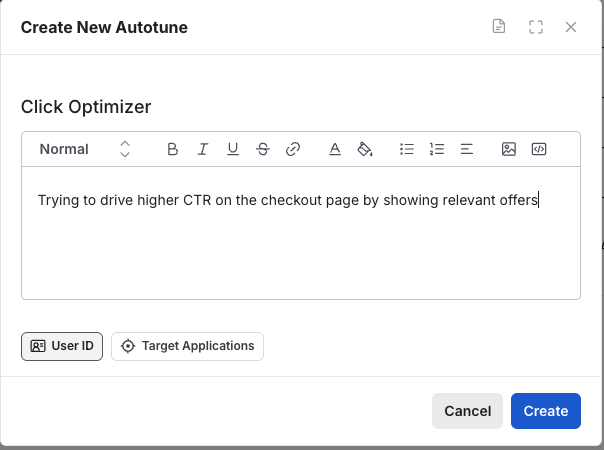Select the User ID unit option

62,346
